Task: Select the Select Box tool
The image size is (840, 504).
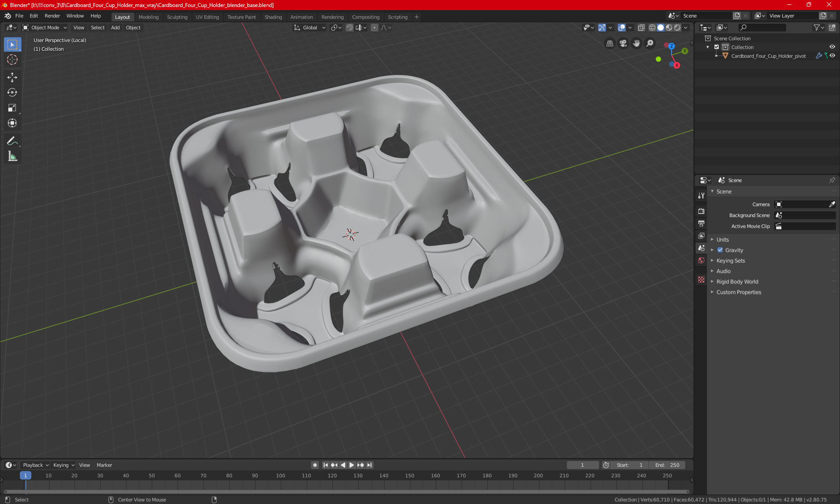Action: click(x=12, y=45)
